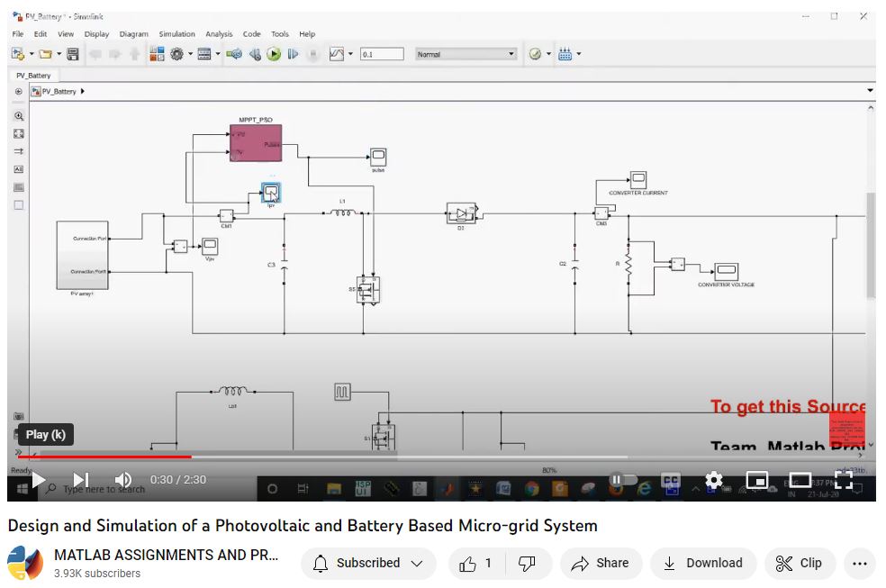This screenshot has width=886, height=588.
Task: Save the model with the floppy icon
Action: [73, 54]
